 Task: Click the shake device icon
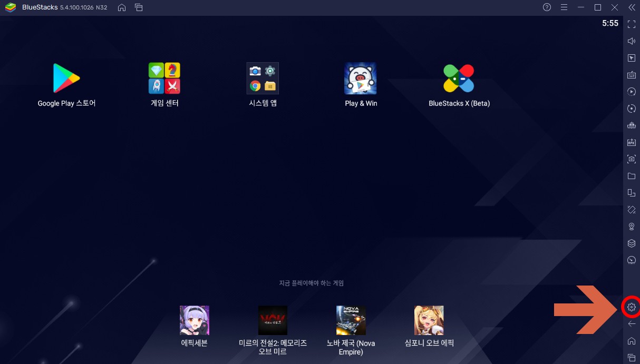(x=632, y=209)
